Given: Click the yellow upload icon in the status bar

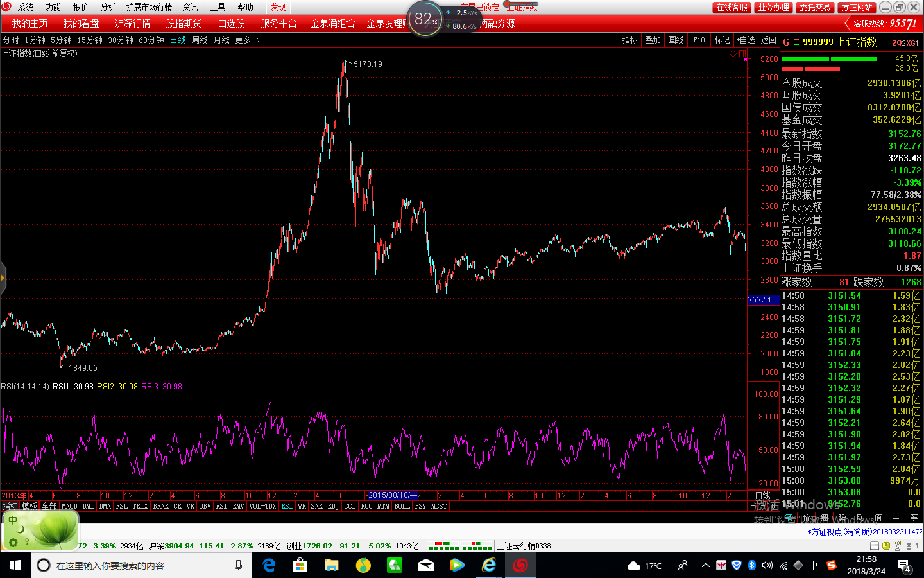Looking at the screenshot, I should [886, 546].
